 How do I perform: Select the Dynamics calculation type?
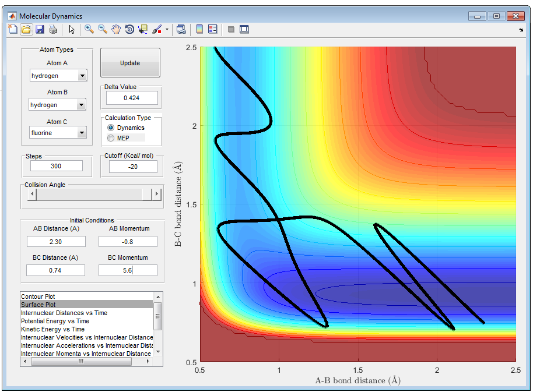[x=111, y=128]
